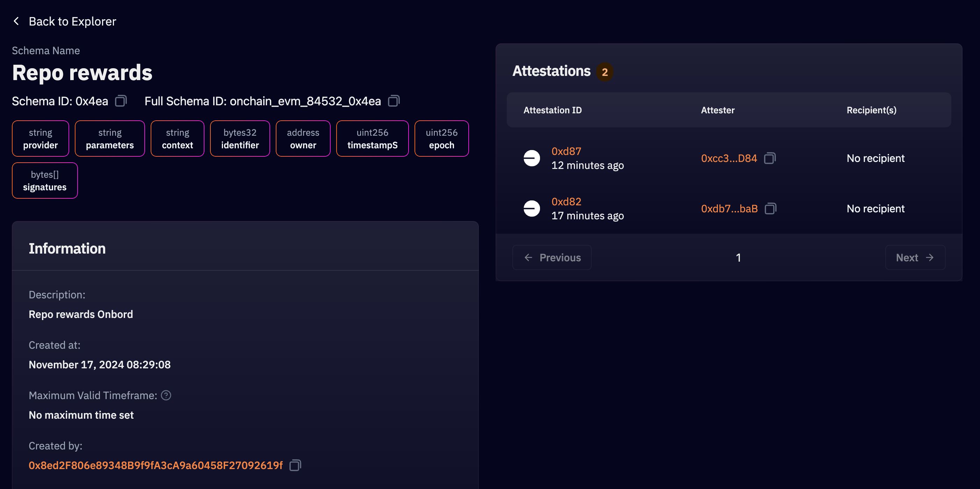The height and width of the screenshot is (489, 980).
Task: Go to Previous attestations page
Action: [x=552, y=257]
